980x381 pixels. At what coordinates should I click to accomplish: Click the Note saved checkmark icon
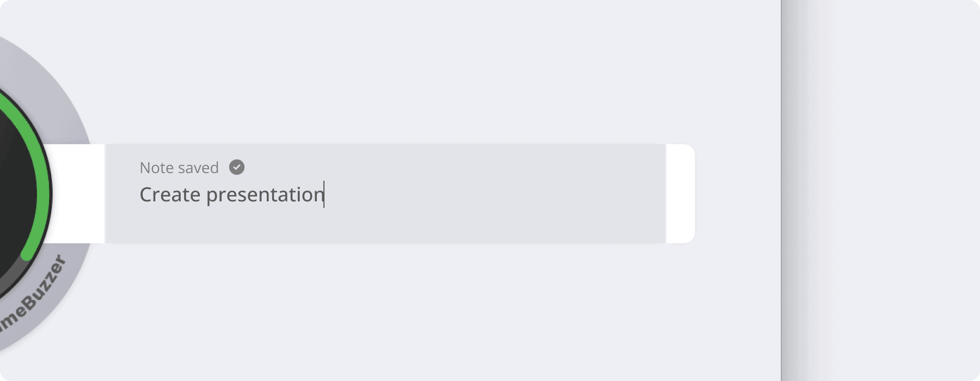point(237,167)
